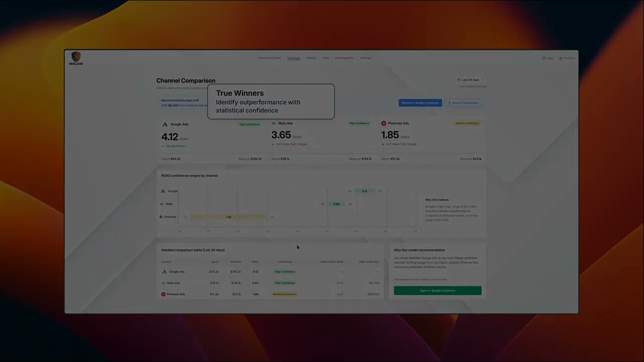Image resolution: width=644 pixels, height=362 pixels.
Task: Click the Channel Comparison heading
Action: pos(186,80)
